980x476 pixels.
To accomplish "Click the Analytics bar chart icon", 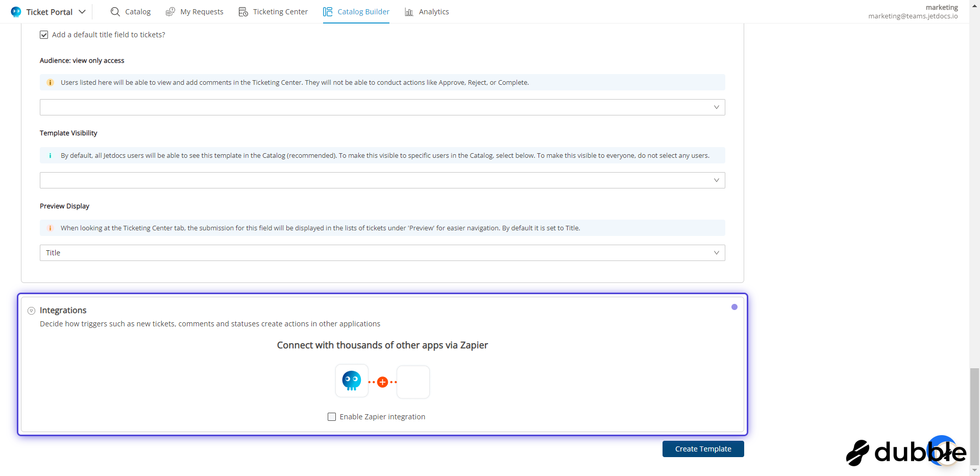I will (x=409, y=12).
